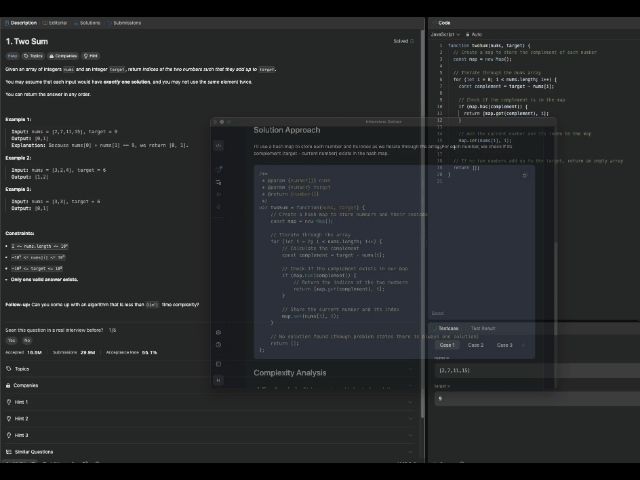Screen dimensions: 640x480
Task: Select the Case 3 test case
Action: (504, 345)
